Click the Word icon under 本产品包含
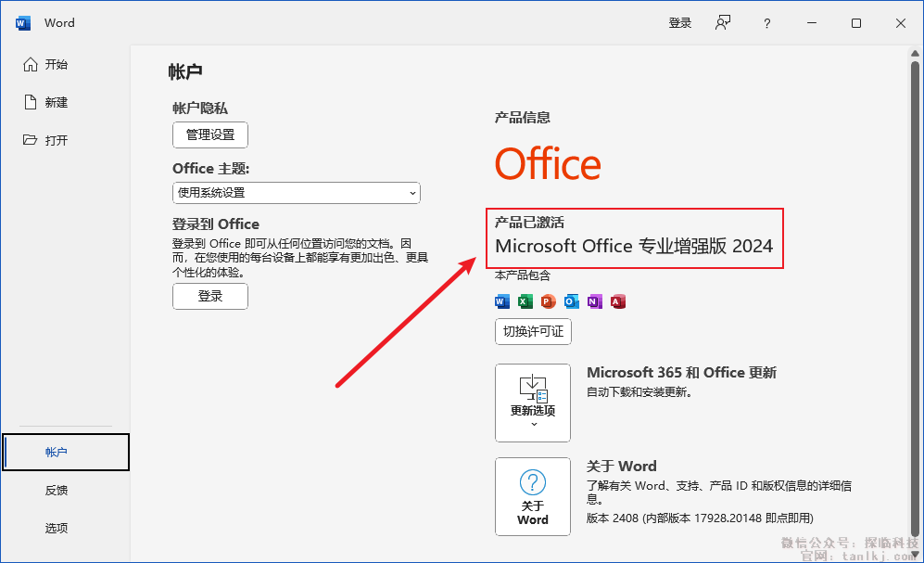This screenshot has height=563, width=924. pos(502,301)
